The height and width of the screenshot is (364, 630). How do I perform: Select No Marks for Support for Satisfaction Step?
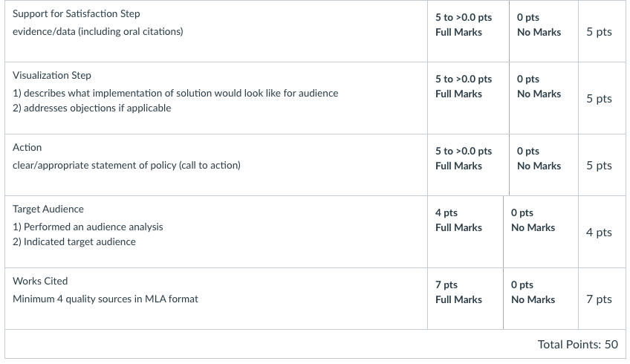click(x=544, y=31)
